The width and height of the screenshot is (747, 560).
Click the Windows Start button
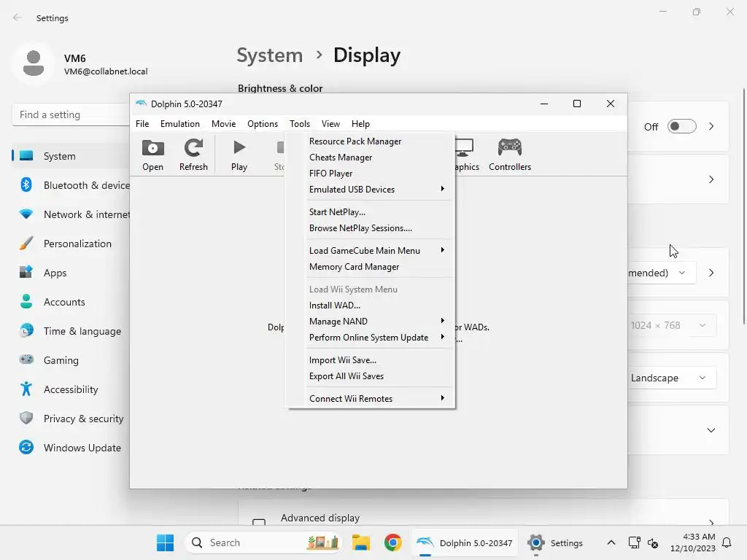tap(166, 542)
